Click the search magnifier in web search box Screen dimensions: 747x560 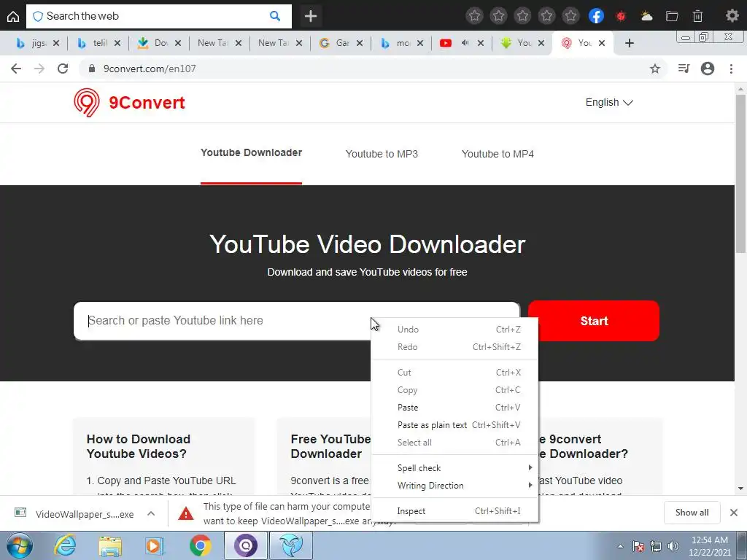pyautogui.click(x=275, y=16)
